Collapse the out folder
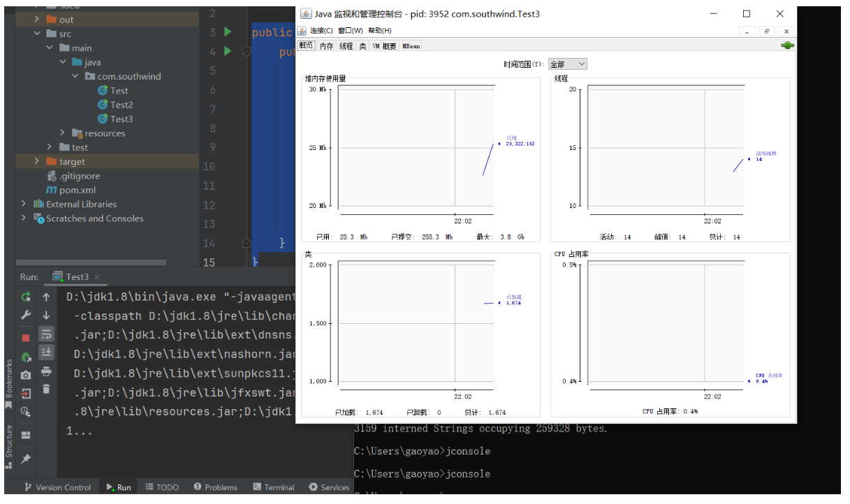The image size is (850, 504). [37, 20]
